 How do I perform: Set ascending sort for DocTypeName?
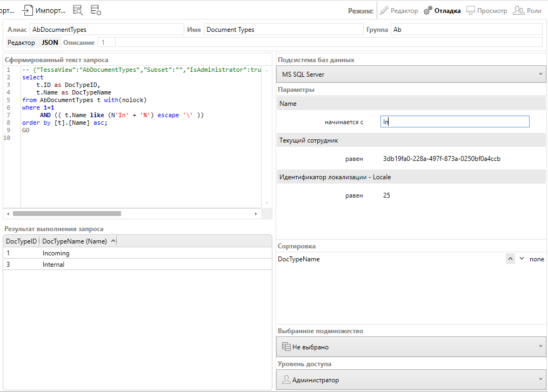[x=510, y=259]
